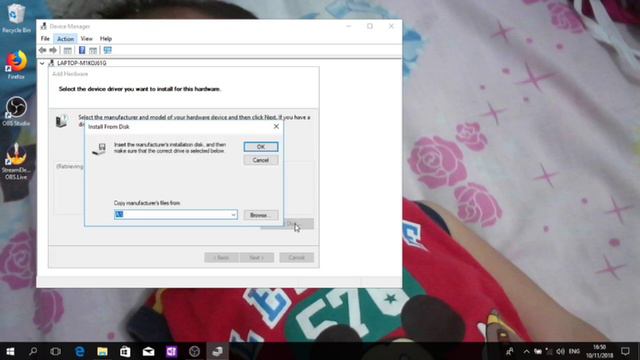Screen dimensions: 640x360
Task: Click the action pane toolbar icon beside Help
Action: point(93,50)
